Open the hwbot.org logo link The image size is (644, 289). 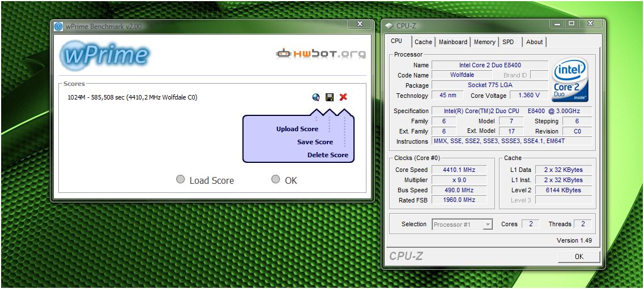point(321,53)
